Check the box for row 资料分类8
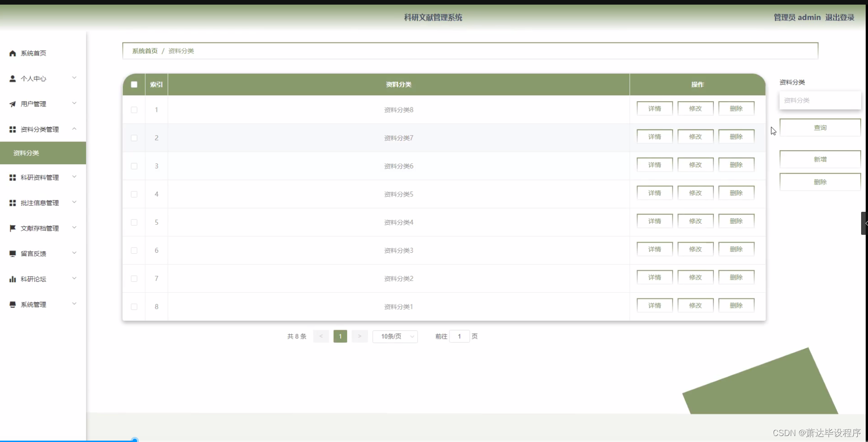 (134, 110)
